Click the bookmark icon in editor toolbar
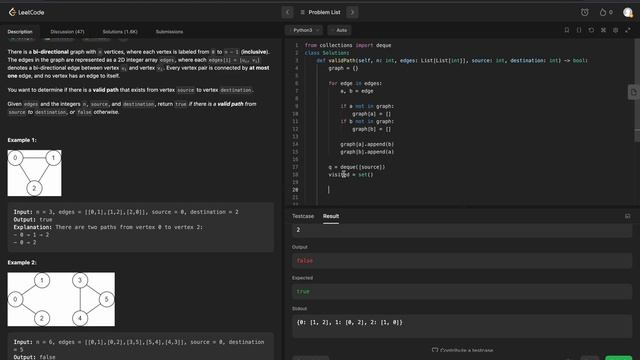The image size is (640, 360). coord(567,30)
